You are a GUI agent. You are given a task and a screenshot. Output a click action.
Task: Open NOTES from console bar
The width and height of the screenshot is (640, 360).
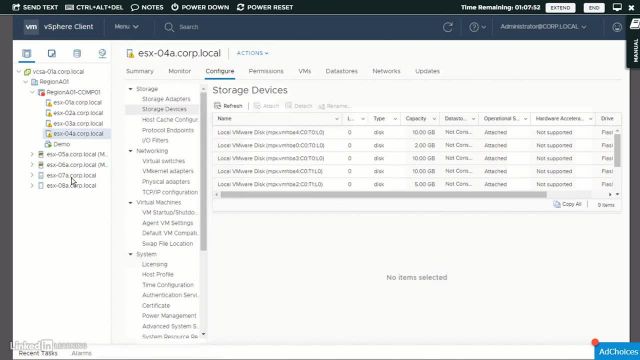(147, 7)
